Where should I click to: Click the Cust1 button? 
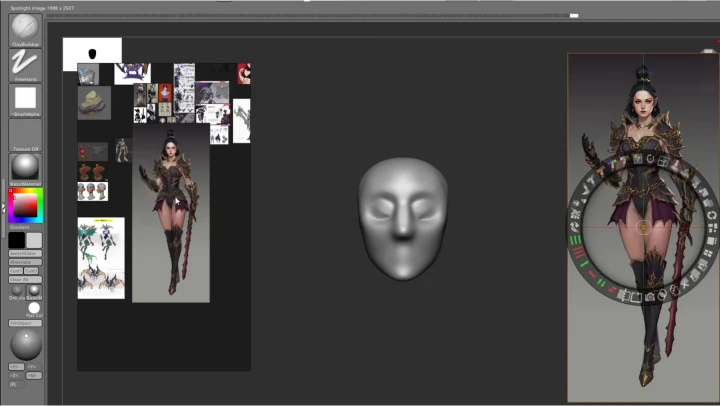(16, 271)
